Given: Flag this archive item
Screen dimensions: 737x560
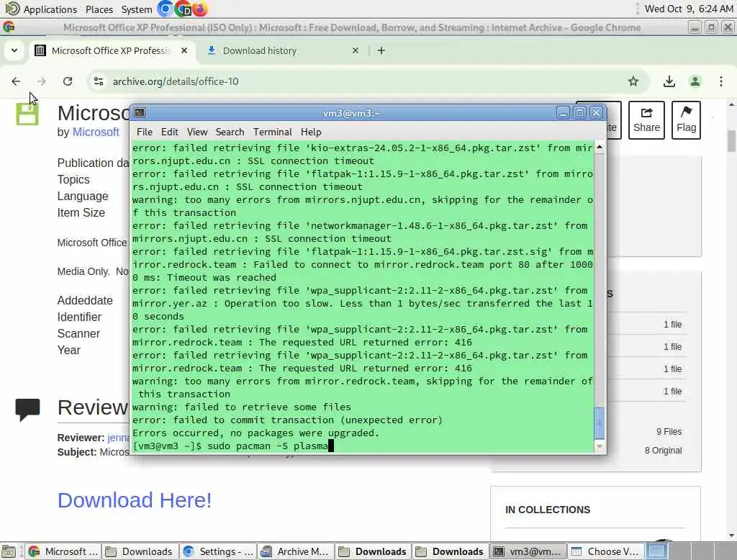Looking at the screenshot, I should (x=686, y=120).
